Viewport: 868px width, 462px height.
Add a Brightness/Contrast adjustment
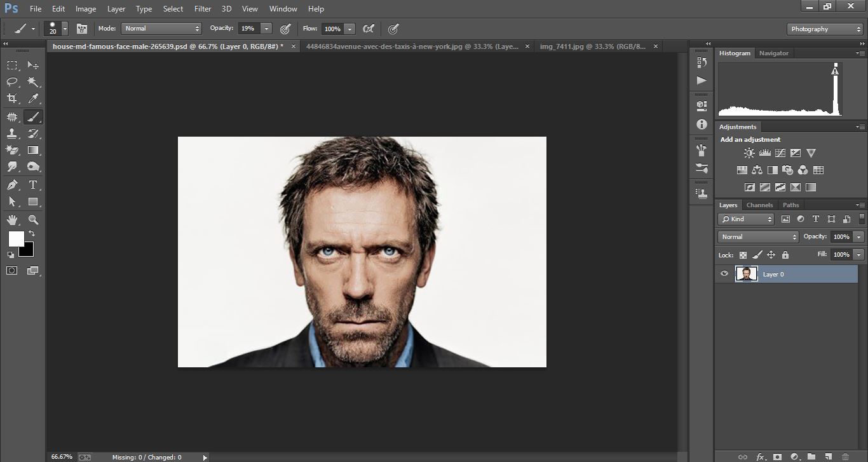pyautogui.click(x=749, y=153)
